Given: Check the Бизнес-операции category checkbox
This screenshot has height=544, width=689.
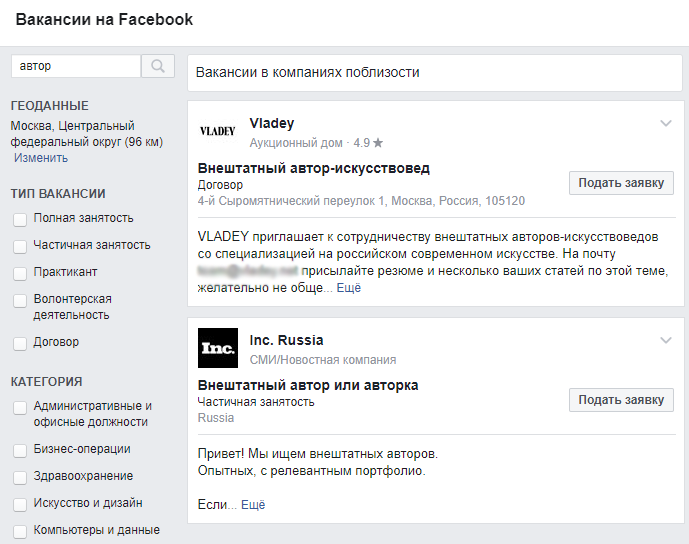Looking at the screenshot, I should click(20, 450).
